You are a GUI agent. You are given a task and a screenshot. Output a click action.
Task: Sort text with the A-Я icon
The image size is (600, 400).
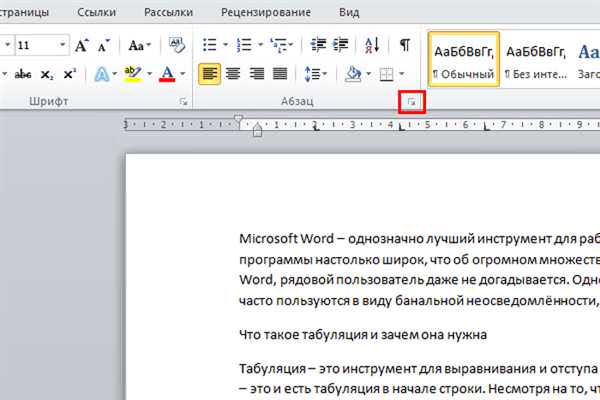372,45
